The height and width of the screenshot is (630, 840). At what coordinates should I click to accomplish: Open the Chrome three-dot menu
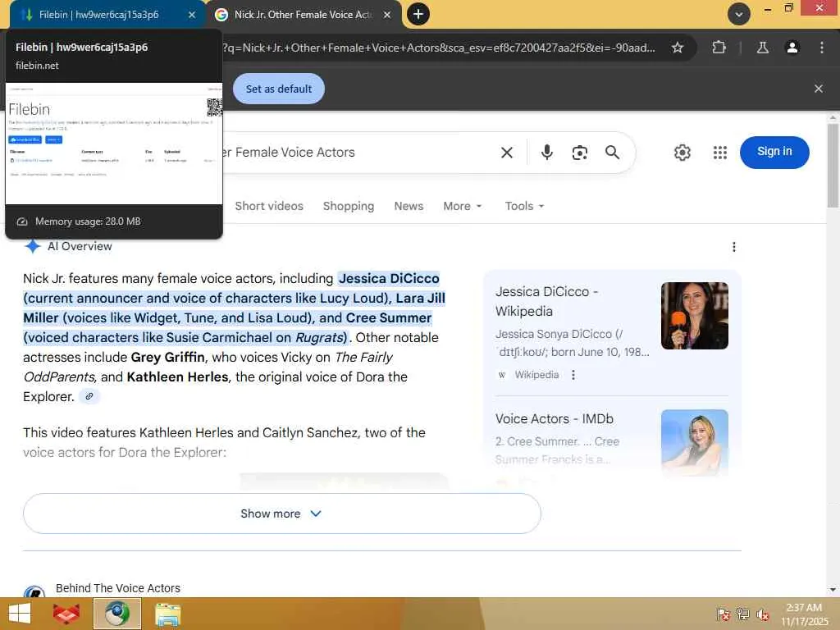coord(821,48)
